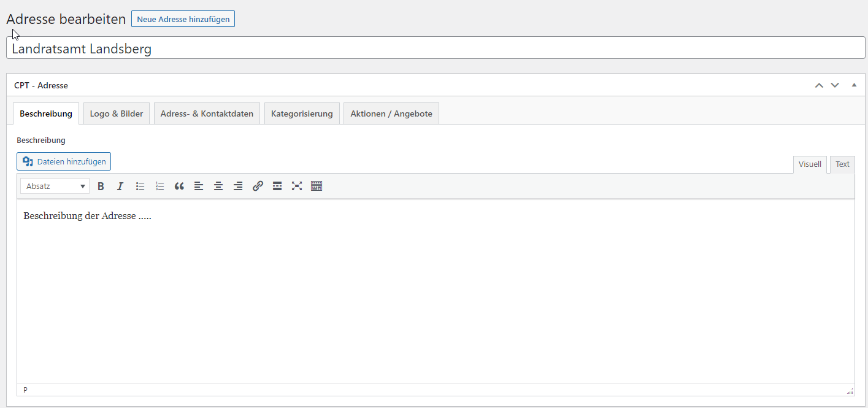The width and height of the screenshot is (868, 408).
Task: Insert or edit a link
Action: 258,186
